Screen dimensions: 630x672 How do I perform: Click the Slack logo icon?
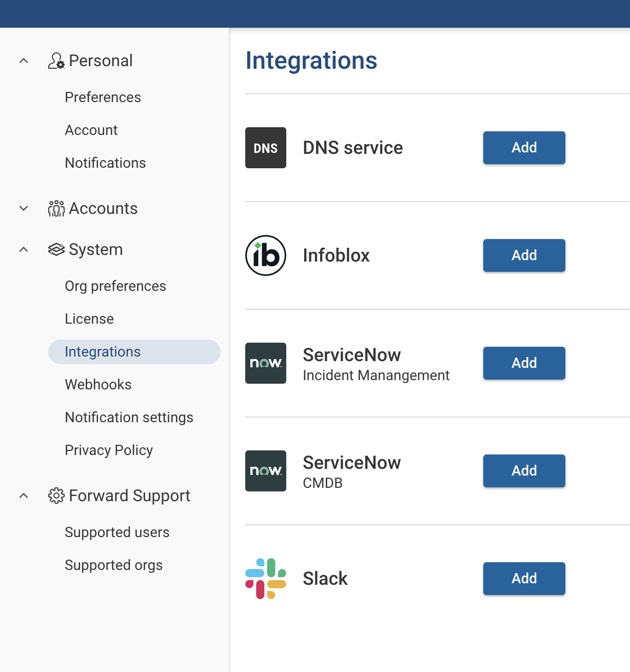tap(265, 578)
